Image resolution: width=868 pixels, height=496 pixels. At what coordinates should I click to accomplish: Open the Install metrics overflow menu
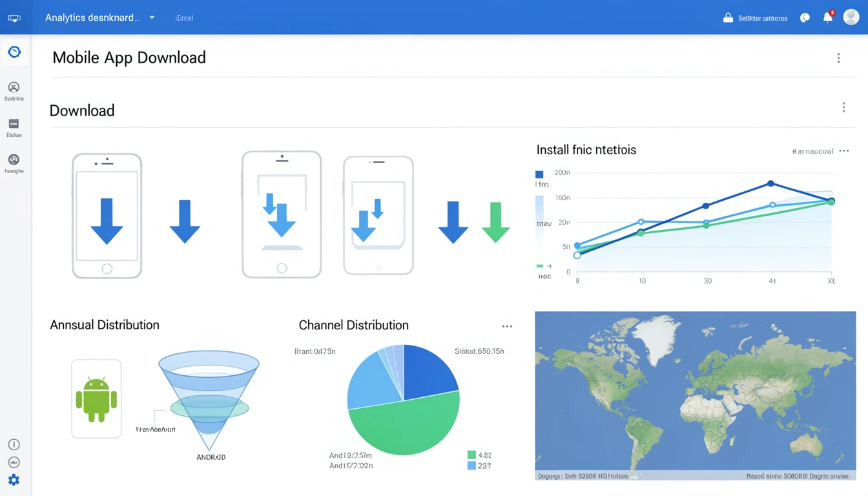tap(843, 150)
